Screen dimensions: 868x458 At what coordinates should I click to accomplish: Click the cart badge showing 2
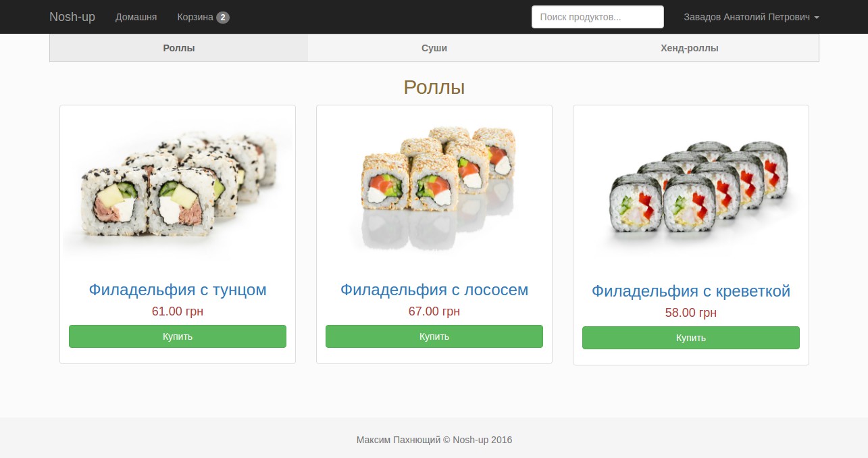coord(223,18)
